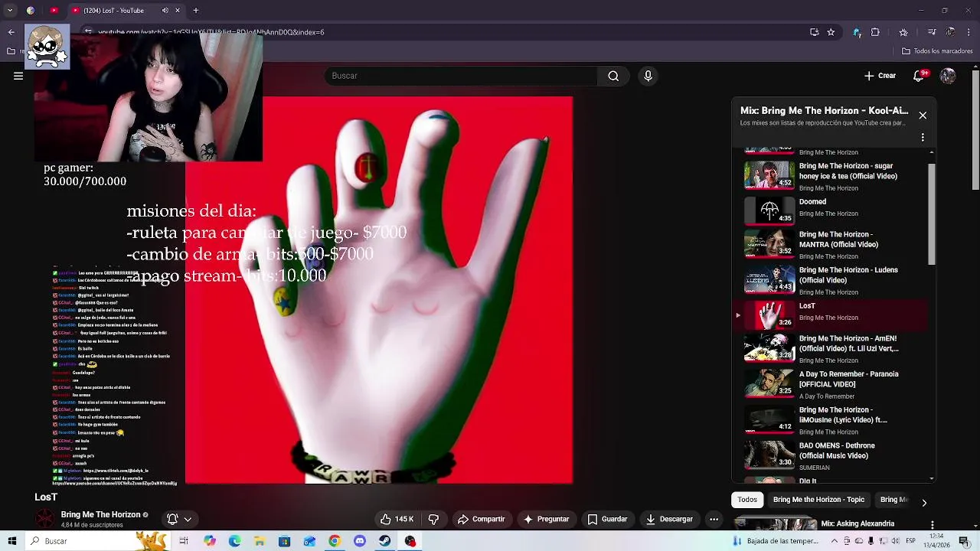Open a new browser tab

point(196,11)
